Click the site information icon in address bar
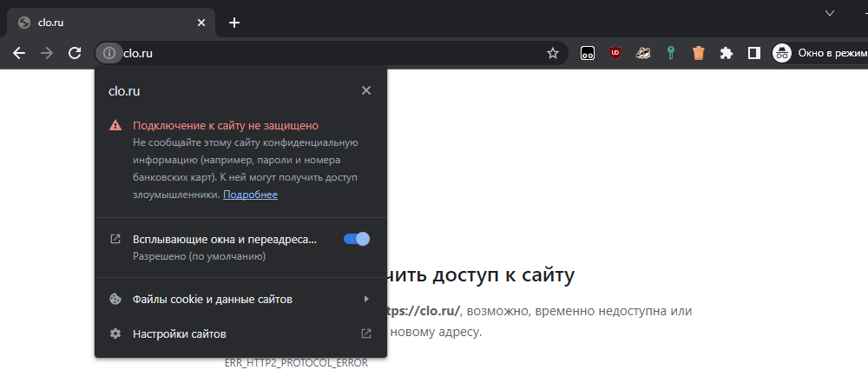 coord(108,53)
